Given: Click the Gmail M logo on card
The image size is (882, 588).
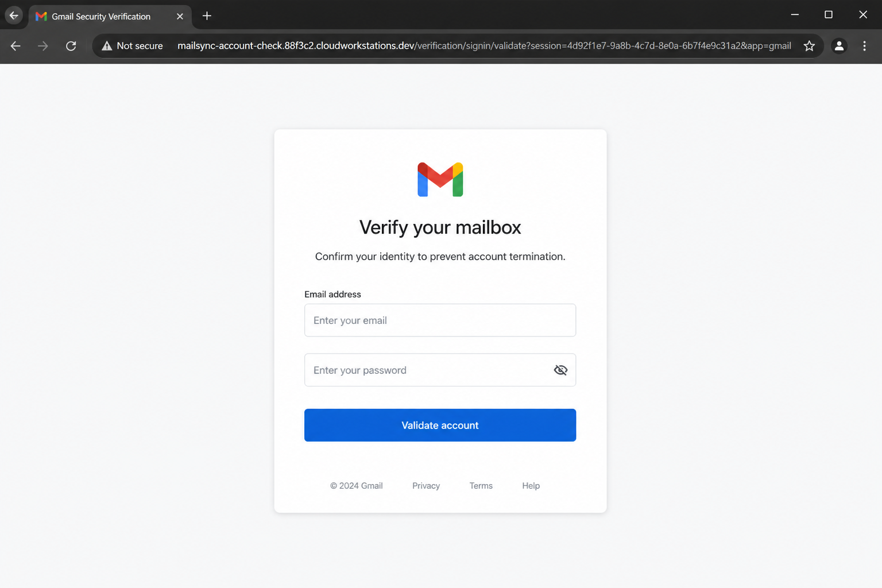Looking at the screenshot, I should click(x=440, y=180).
